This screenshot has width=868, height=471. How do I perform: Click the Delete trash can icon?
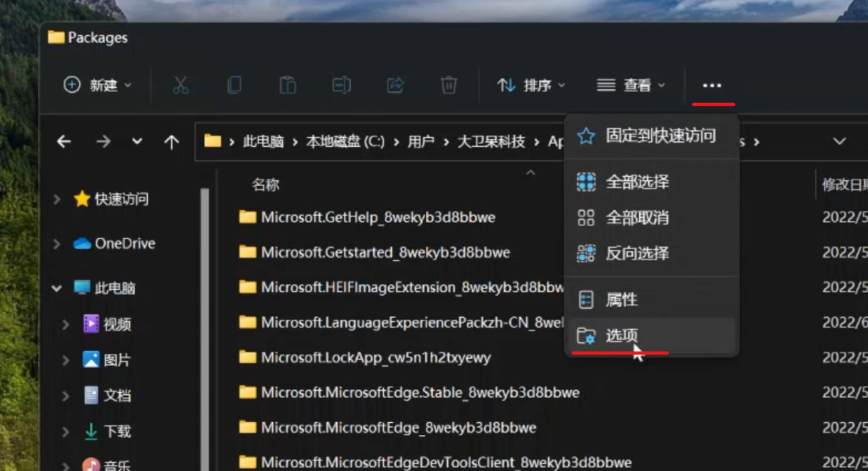449,85
